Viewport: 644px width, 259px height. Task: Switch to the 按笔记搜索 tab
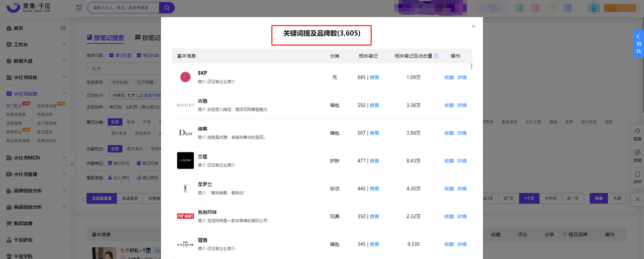click(x=106, y=38)
